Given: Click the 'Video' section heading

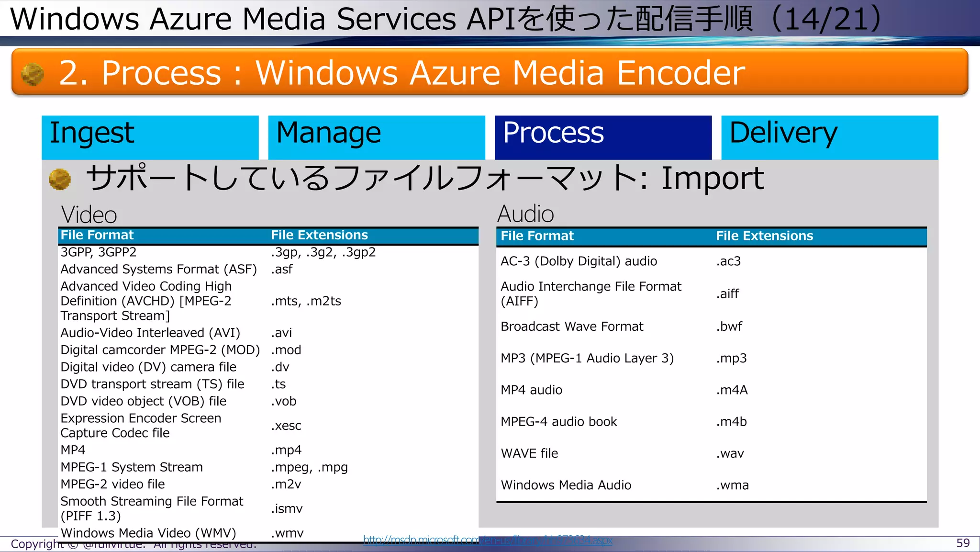Looking at the screenshot, I should [x=89, y=214].
